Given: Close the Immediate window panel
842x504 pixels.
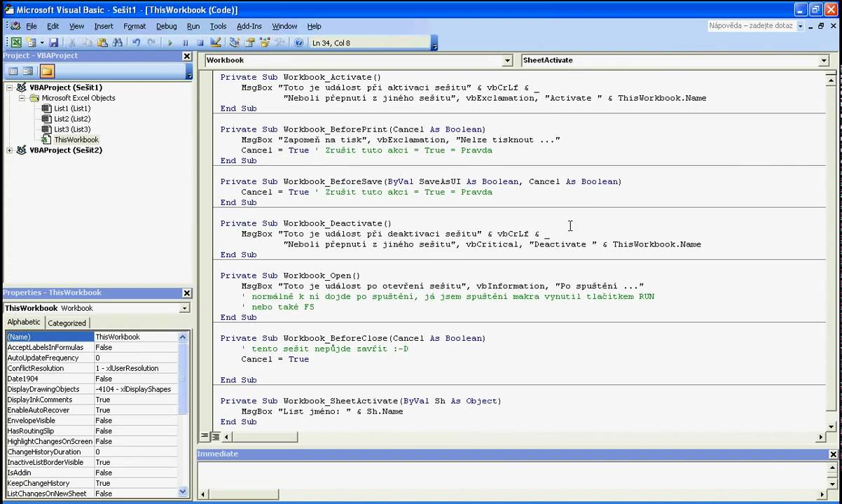Looking at the screenshot, I should coord(833,454).
